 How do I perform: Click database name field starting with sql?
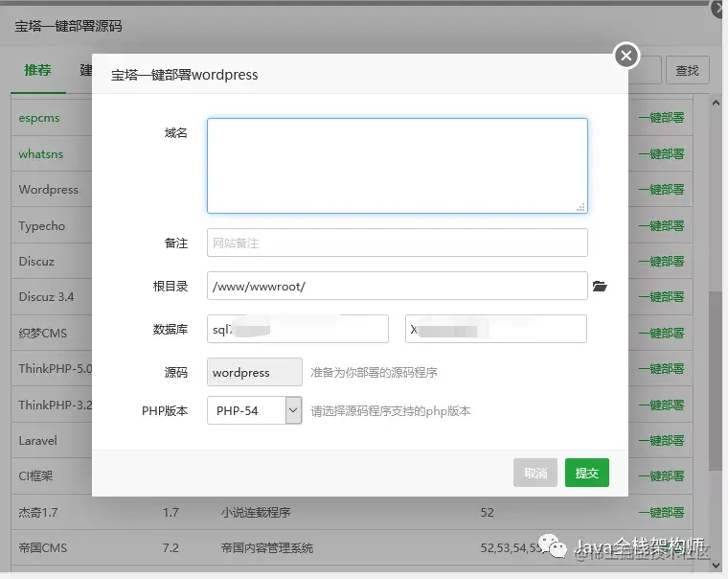pos(298,329)
